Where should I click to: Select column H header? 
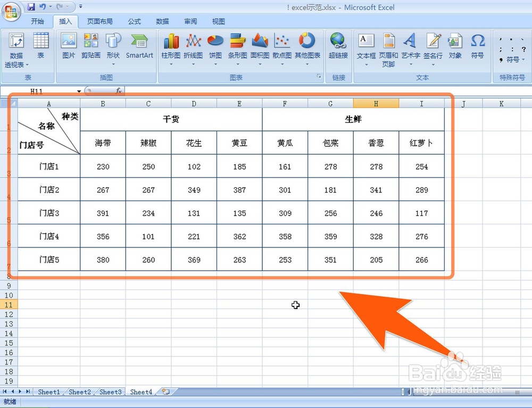[x=376, y=103]
